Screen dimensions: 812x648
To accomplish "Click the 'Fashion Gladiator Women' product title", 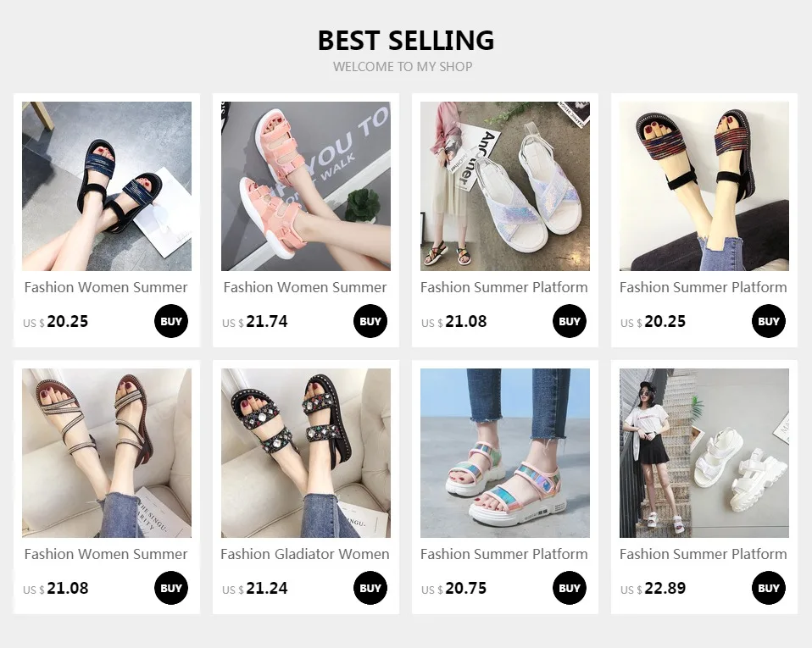I will tap(305, 554).
